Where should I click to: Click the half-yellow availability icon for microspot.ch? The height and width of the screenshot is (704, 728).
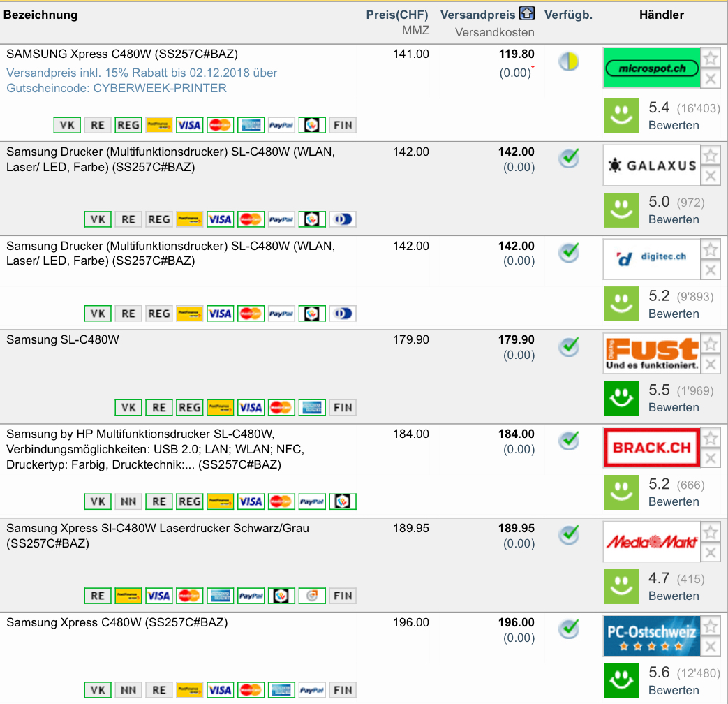coord(569,63)
